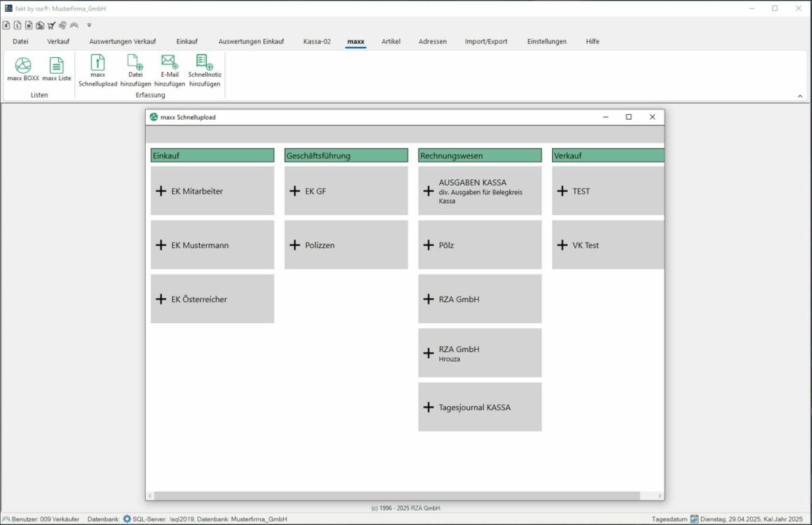Click the shopping cart quick access icon
This screenshot has width=812, height=525.
(51, 25)
